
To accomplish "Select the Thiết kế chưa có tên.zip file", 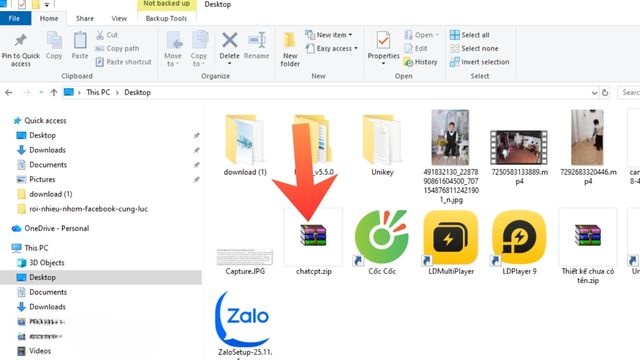I will (x=588, y=247).
